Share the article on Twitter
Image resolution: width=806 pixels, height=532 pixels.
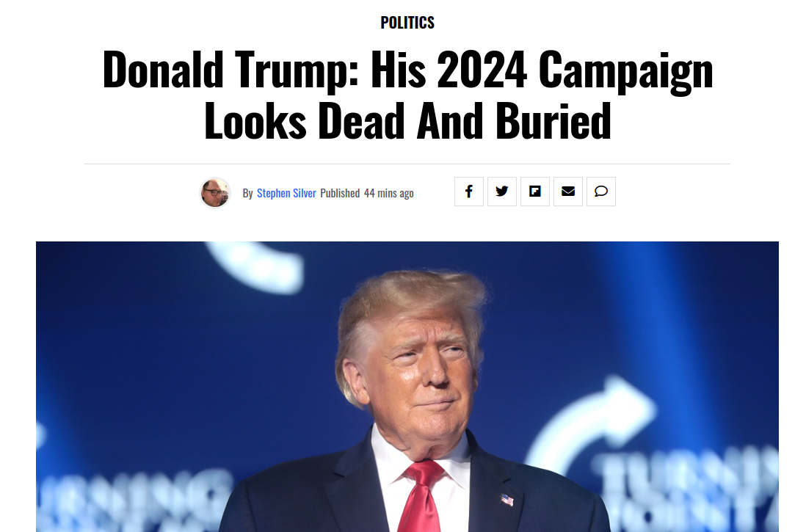501,192
